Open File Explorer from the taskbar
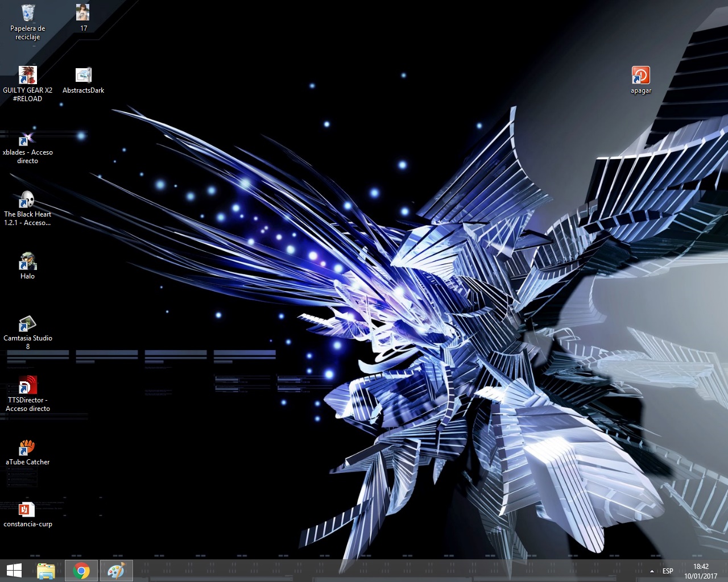This screenshot has width=728, height=582. click(46, 571)
